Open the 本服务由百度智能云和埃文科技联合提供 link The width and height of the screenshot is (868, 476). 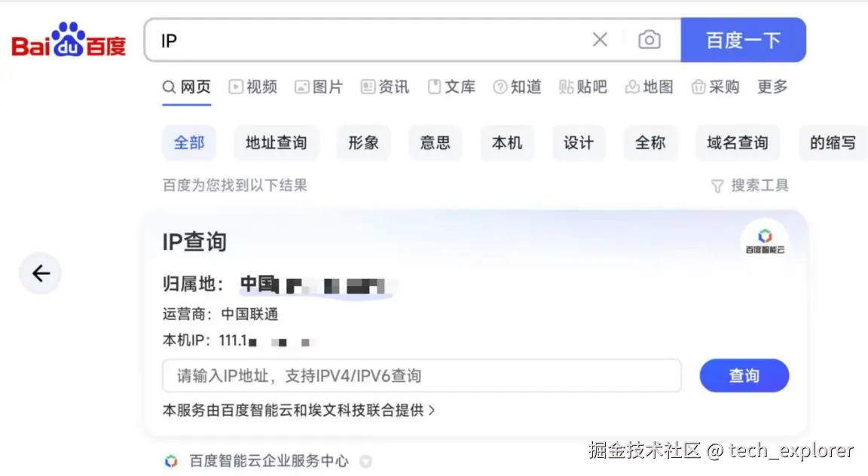299,410
